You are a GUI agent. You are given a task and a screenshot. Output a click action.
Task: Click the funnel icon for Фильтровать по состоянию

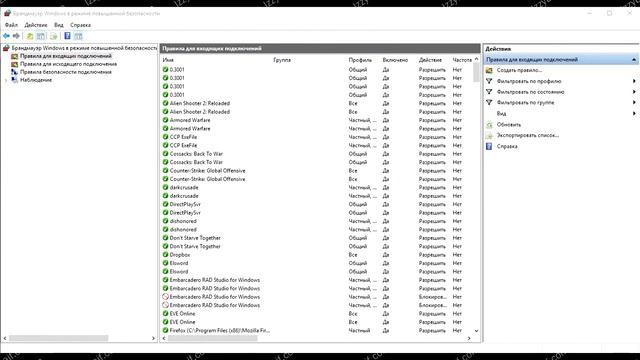click(489, 92)
